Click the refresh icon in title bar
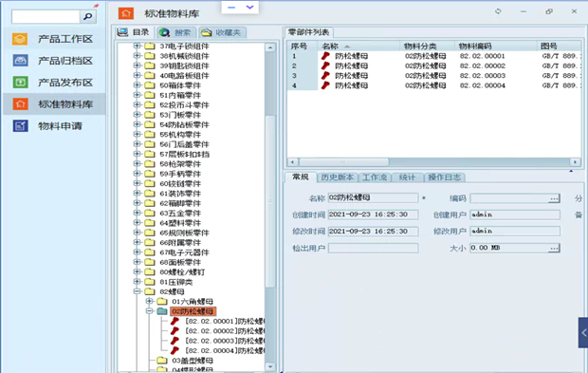Screen dimensions: 588x373 coord(498,11)
